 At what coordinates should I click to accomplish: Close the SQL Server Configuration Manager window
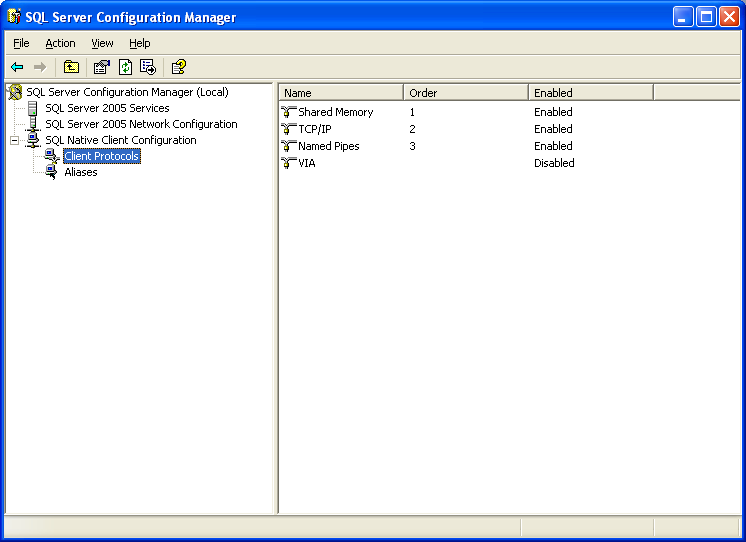pyautogui.click(x=729, y=17)
